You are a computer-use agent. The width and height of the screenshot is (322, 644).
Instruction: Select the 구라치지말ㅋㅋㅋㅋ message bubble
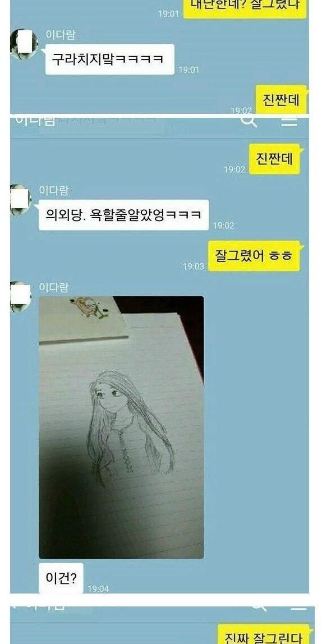click(x=109, y=59)
